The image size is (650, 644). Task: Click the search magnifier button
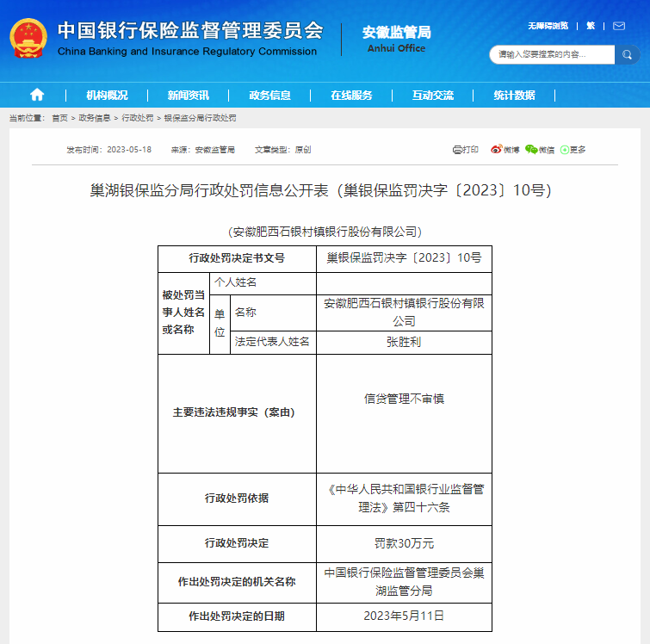[627, 55]
